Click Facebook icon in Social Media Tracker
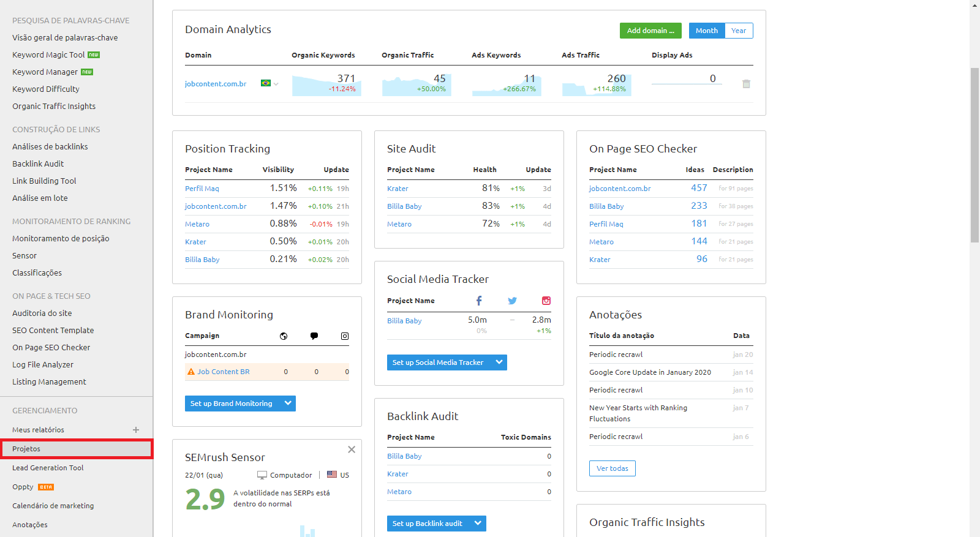The height and width of the screenshot is (537, 980). [479, 301]
